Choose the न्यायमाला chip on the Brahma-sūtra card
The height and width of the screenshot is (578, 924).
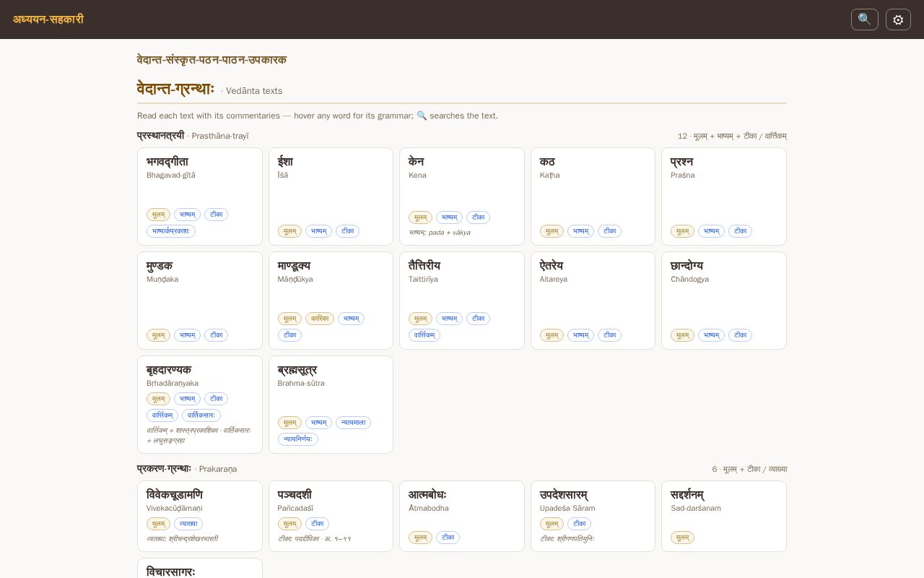pos(353,423)
